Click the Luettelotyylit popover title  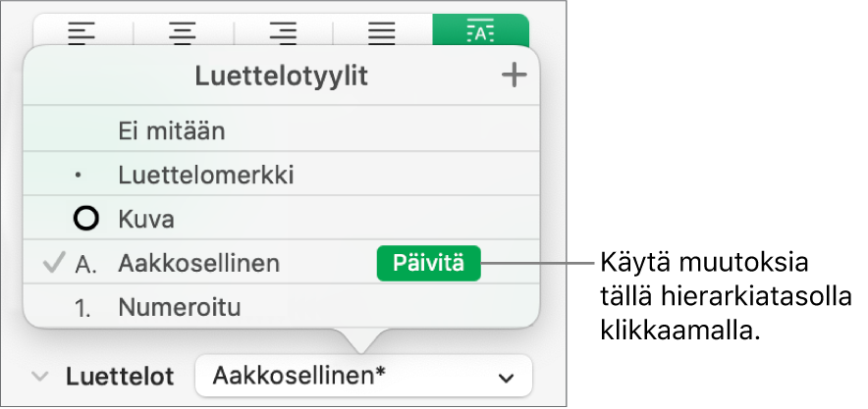281,77
